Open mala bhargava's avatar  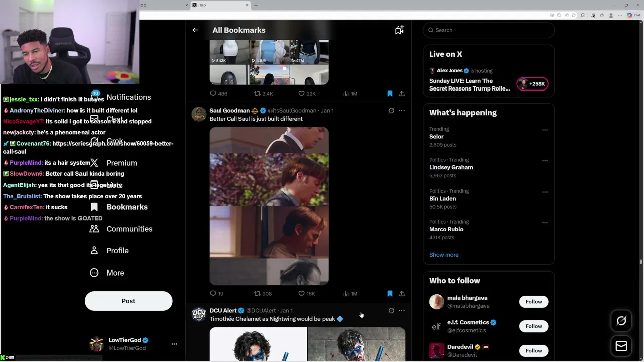(x=437, y=302)
